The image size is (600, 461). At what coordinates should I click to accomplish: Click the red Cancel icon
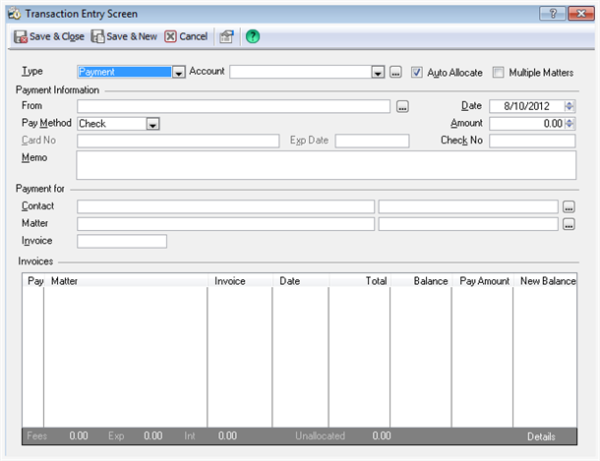[170, 37]
